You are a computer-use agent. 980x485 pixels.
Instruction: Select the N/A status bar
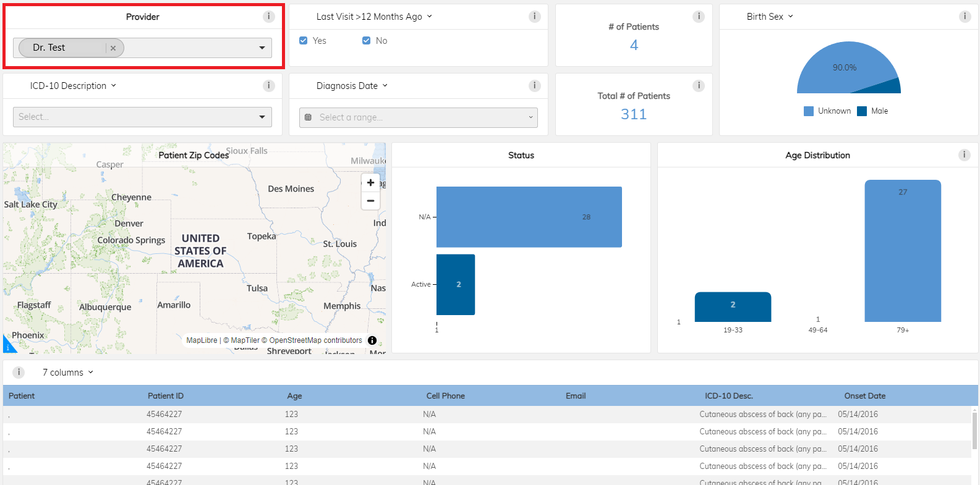point(529,217)
